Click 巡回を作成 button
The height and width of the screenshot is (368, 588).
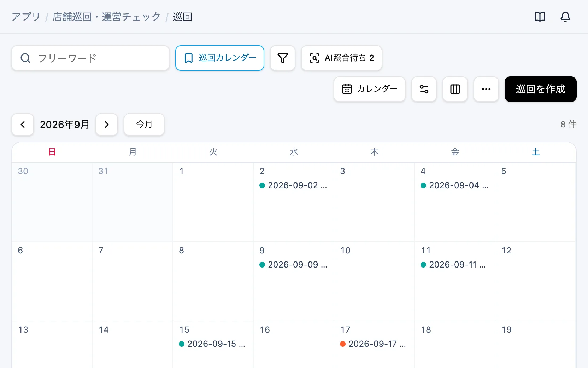tap(540, 89)
